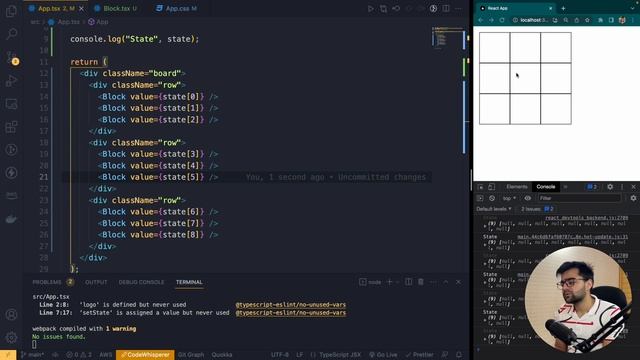Click the Console Filter input field
The height and width of the screenshot is (360, 640).
click(580, 198)
